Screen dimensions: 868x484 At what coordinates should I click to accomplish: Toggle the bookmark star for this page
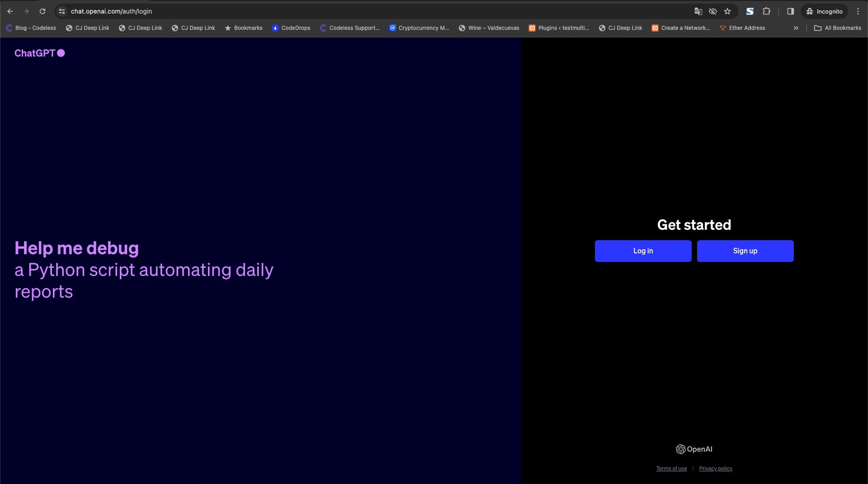pos(728,11)
